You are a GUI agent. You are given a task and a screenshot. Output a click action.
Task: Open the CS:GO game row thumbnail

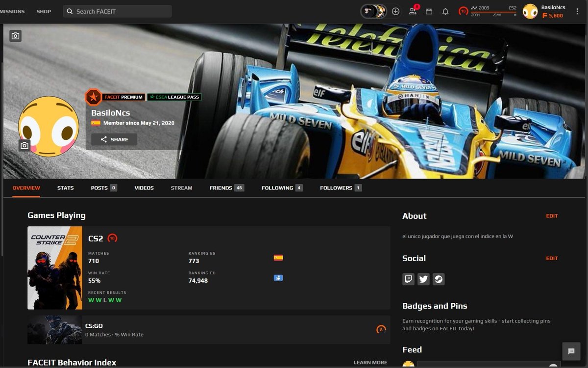click(x=55, y=330)
